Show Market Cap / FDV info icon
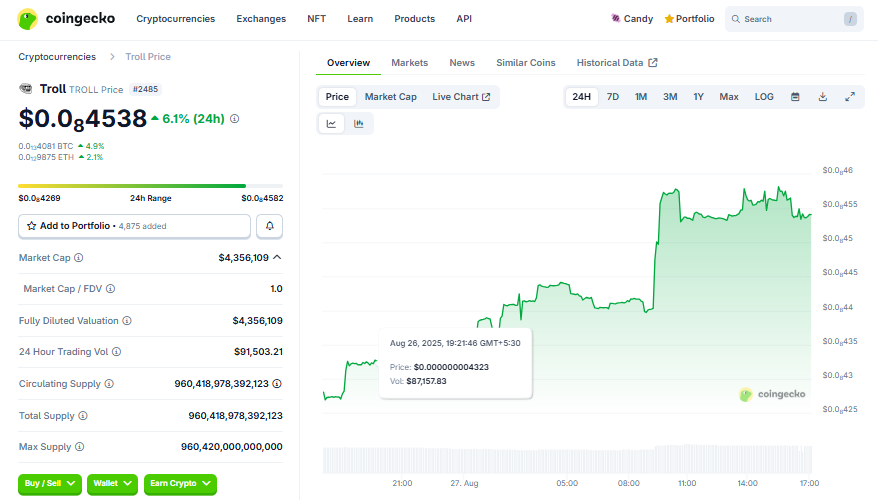 point(110,289)
